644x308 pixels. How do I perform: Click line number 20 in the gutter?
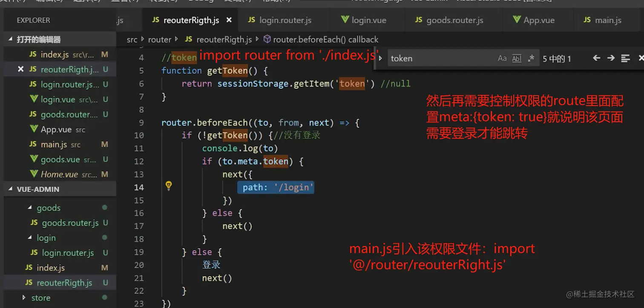click(139, 265)
